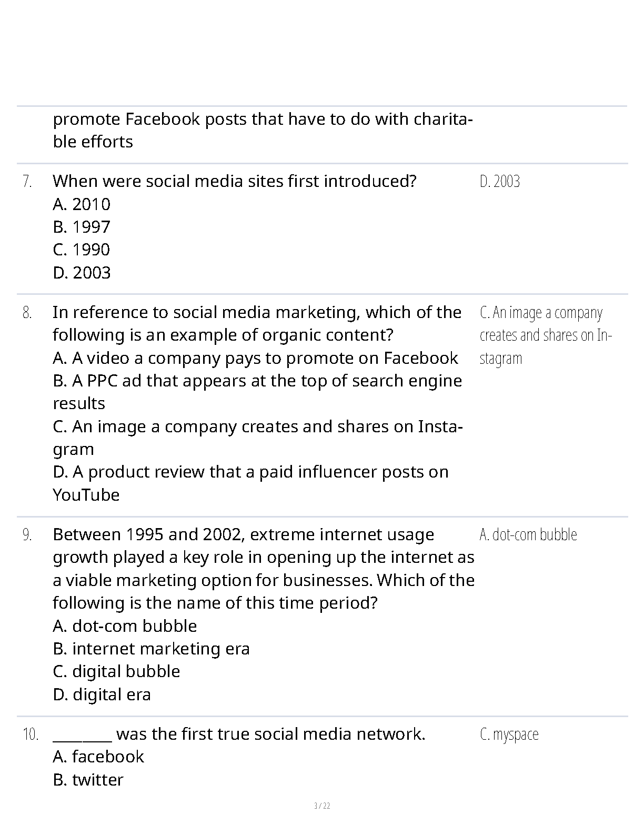This screenshot has width=644, height=834.
Task: Click question number 7
Action: 27,182
